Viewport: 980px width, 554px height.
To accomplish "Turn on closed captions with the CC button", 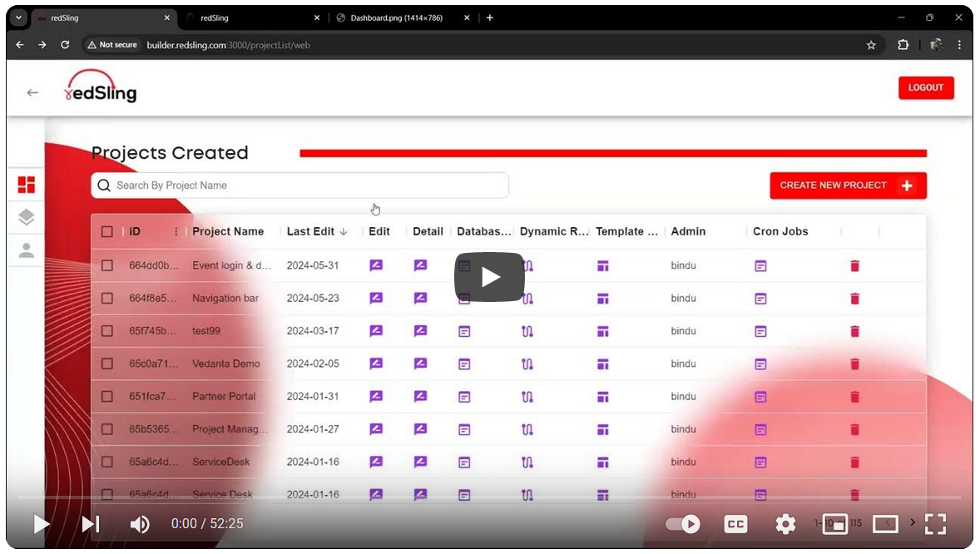I will [x=735, y=524].
